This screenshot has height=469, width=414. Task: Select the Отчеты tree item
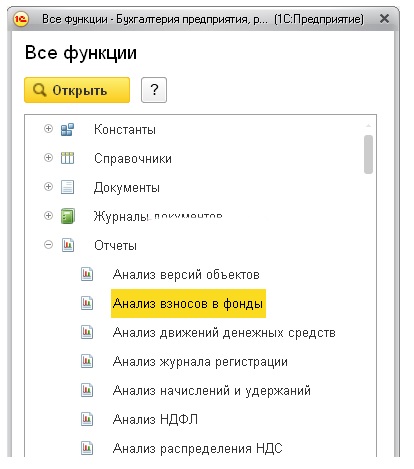[115, 245]
